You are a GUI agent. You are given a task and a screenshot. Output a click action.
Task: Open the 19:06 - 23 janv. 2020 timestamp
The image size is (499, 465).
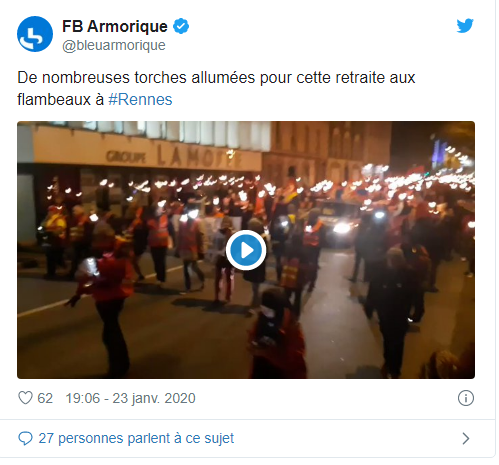point(130,398)
